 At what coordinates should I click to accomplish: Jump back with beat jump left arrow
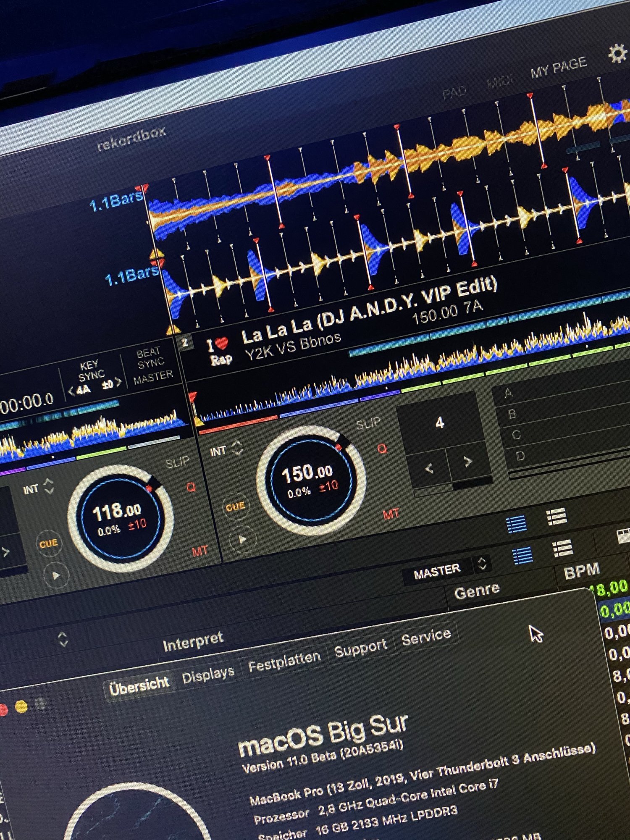click(429, 467)
